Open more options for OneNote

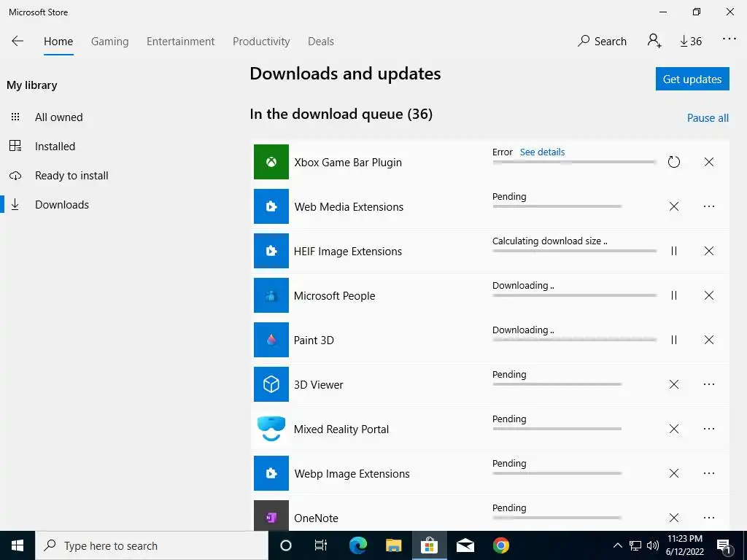tap(709, 518)
